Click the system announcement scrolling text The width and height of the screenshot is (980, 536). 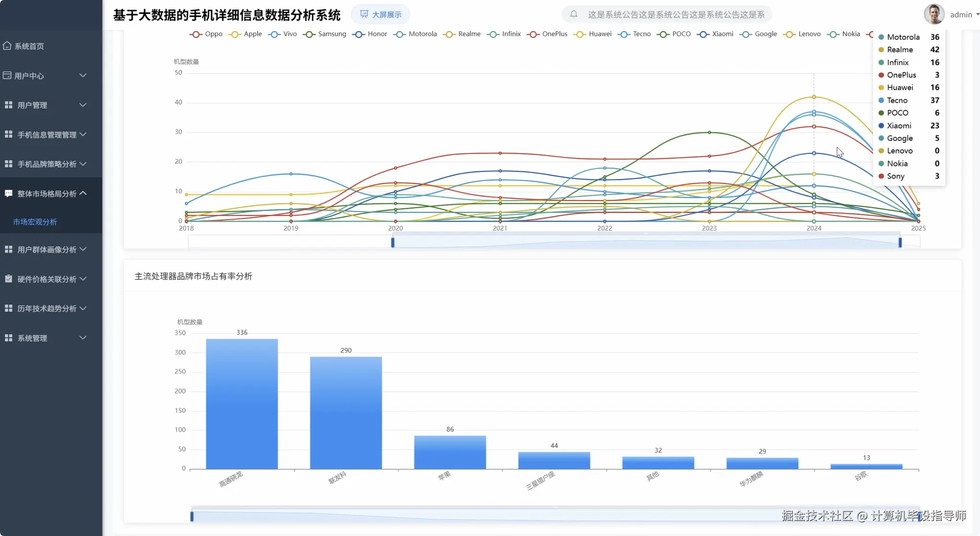tap(676, 14)
